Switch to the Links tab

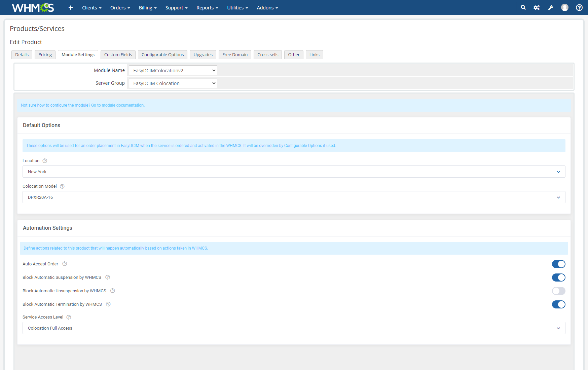(x=315, y=54)
